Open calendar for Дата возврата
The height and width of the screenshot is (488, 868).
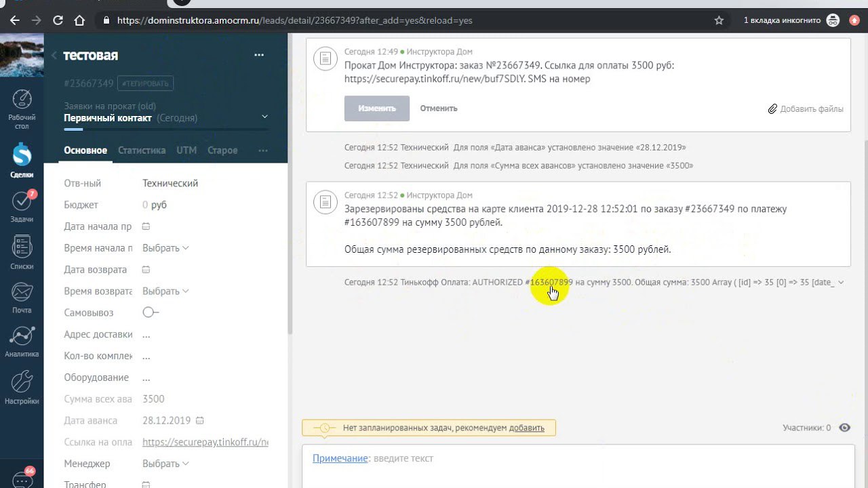[x=146, y=270]
